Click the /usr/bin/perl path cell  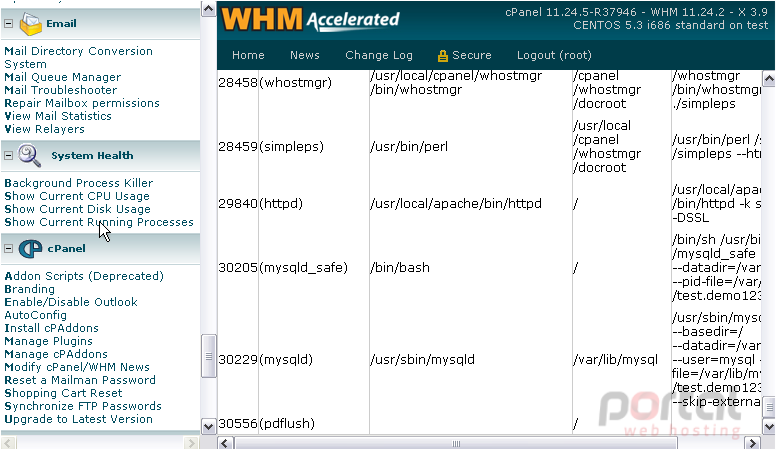[409, 147]
